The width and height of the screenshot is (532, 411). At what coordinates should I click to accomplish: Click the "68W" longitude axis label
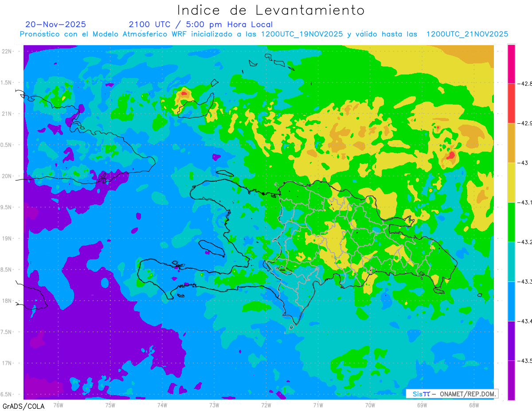[x=473, y=405]
